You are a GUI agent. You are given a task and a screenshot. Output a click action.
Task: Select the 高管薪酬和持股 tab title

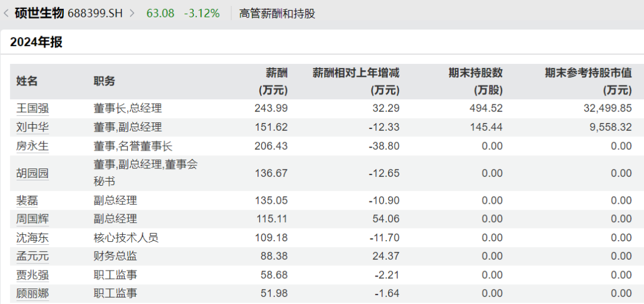[277, 13]
